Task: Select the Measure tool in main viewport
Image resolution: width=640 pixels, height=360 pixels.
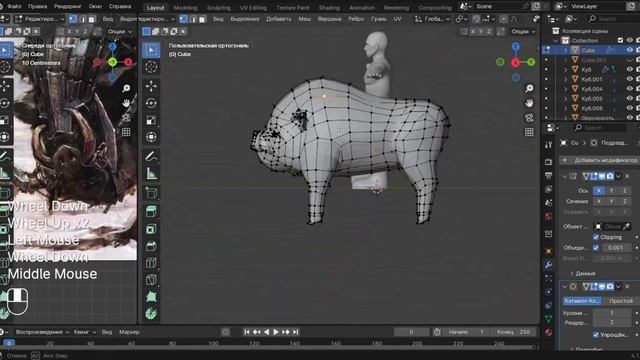Action: [151, 173]
